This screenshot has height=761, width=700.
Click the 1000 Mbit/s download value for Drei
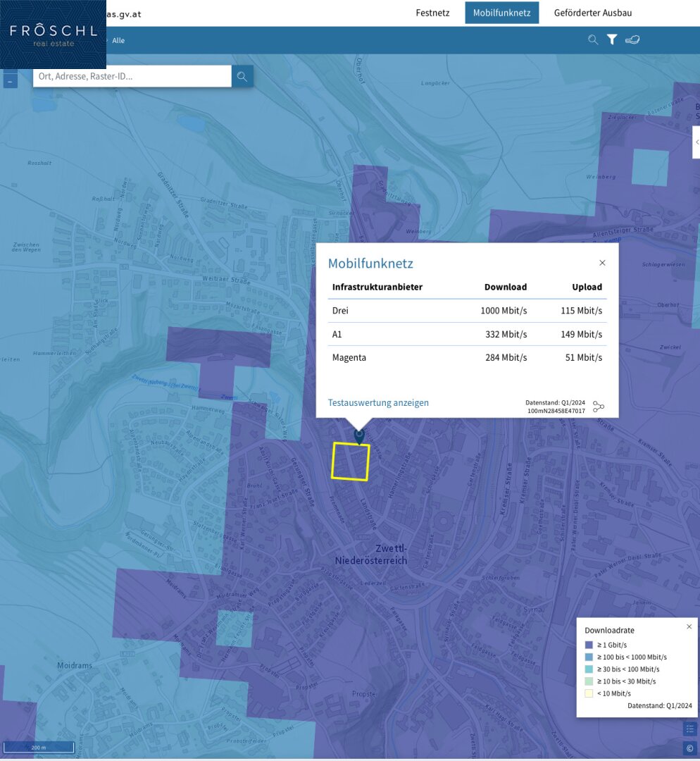(x=504, y=311)
